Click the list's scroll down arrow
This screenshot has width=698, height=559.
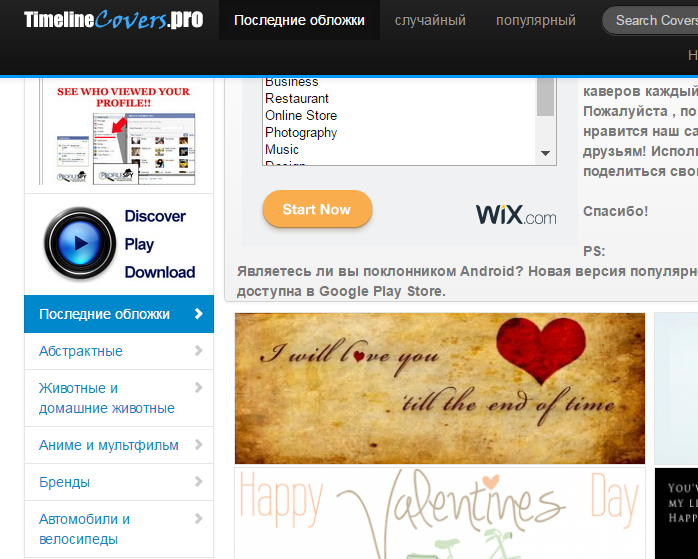(x=545, y=153)
